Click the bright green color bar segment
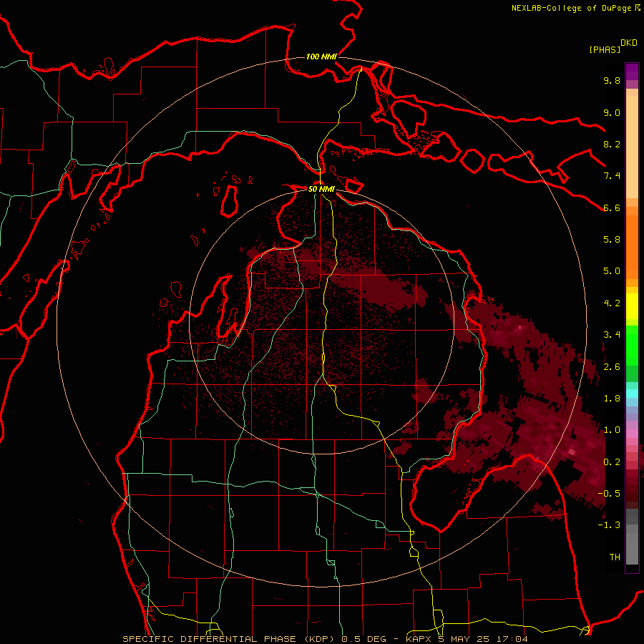This screenshot has height=644, width=644. [x=632, y=346]
